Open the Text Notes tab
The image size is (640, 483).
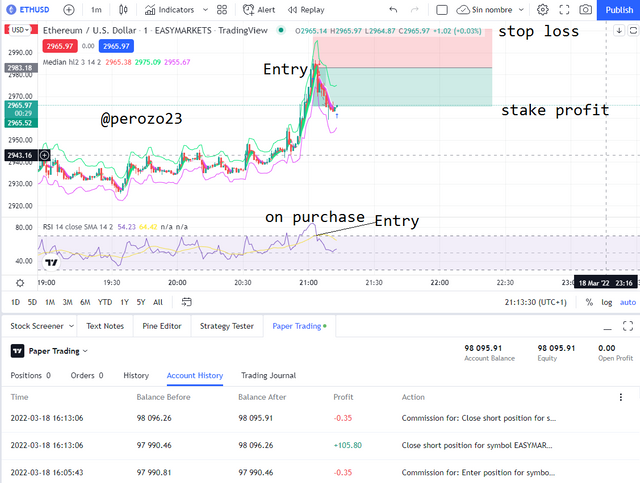click(x=105, y=326)
